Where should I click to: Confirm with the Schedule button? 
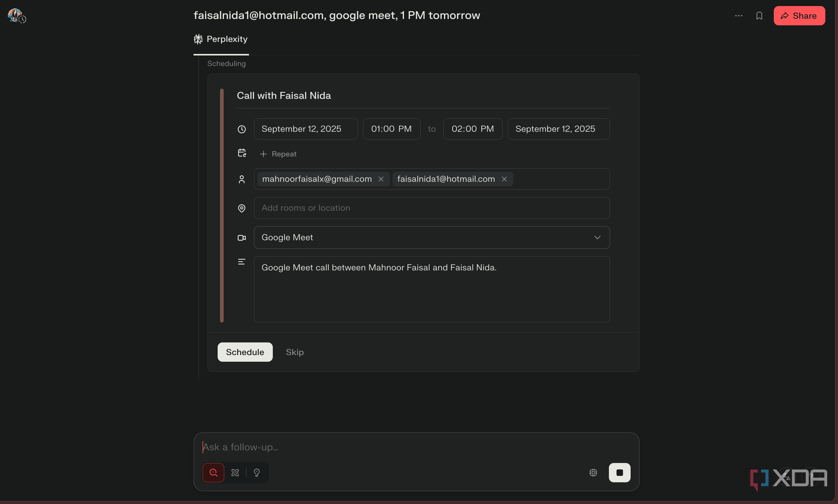pyautogui.click(x=245, y=352)
